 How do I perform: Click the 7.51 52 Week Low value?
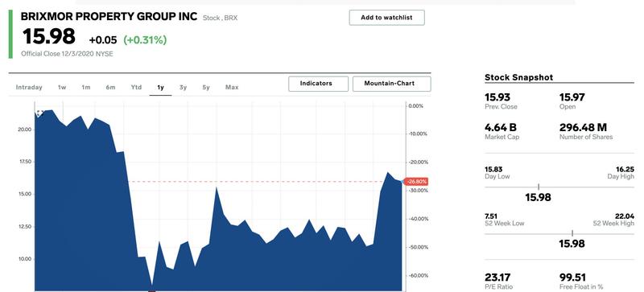click(x=491, y=216)
